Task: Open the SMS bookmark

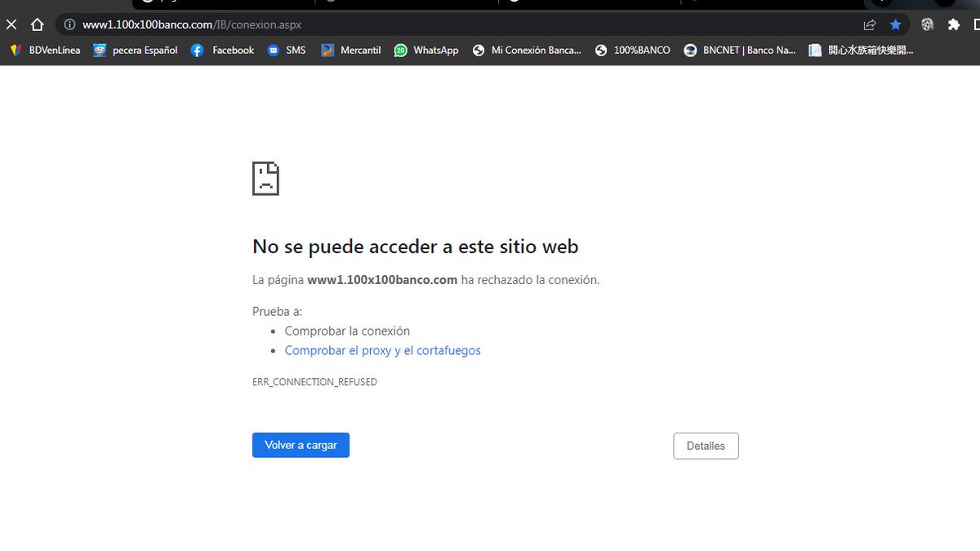Action: pos(287,51)
